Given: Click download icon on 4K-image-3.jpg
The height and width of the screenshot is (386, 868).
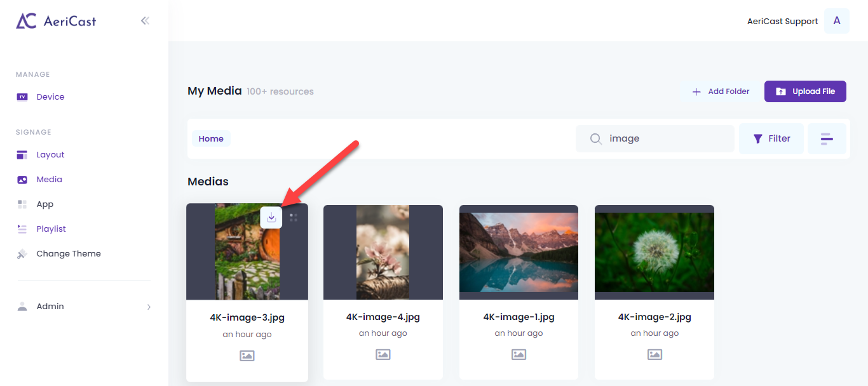Looking at the screenshot, I should pyautogui.click(x=271, y=217).
